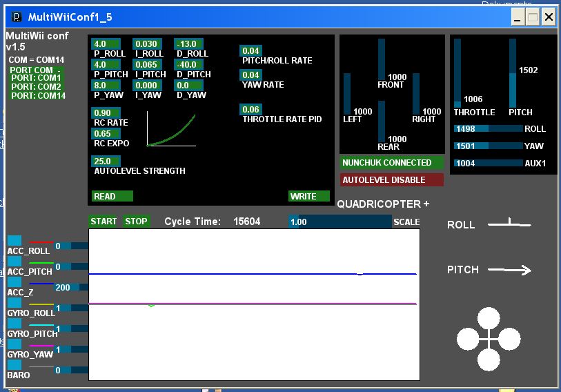Image resolution: width=561 pixels, height=392 pixels.
Task: Select the I_ROLL value 0.030 field
Action: coord(147,43)
